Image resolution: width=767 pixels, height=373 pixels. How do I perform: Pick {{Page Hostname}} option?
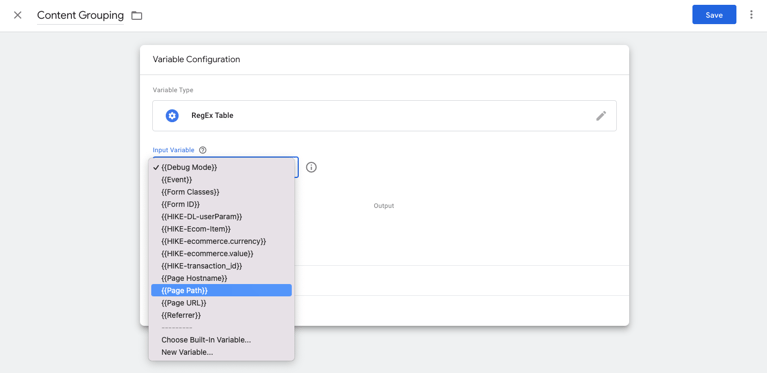[222, 278]
